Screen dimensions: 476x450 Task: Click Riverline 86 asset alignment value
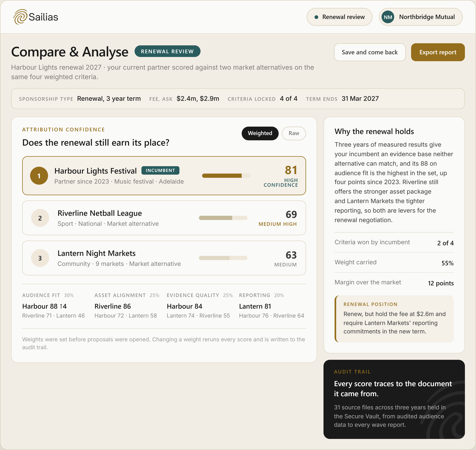(113, 306)
